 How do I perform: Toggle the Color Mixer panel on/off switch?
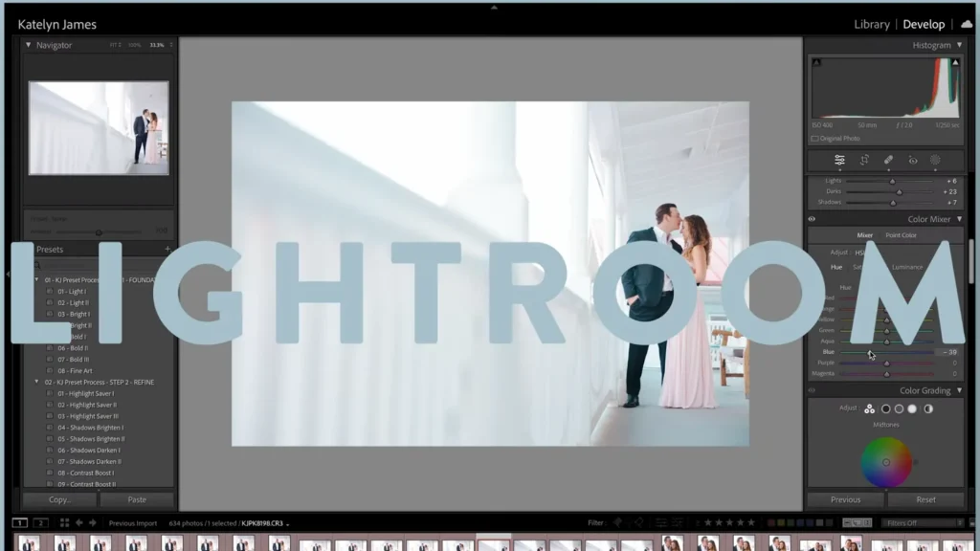[x=813, y=218]
